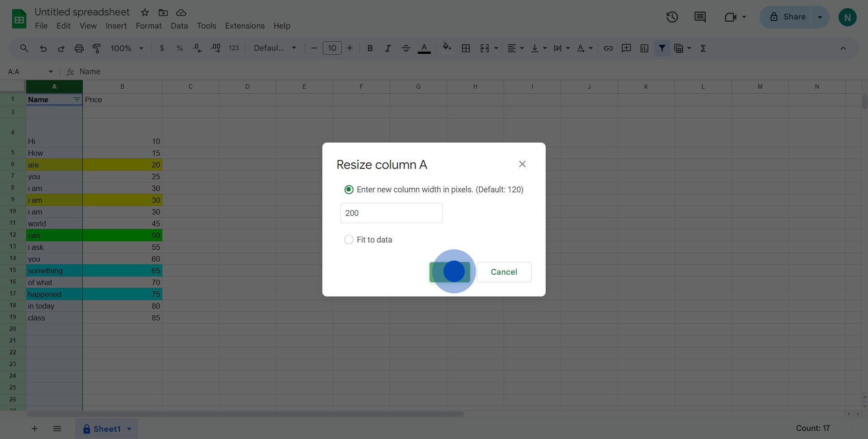Open the name box dropdown
The image size is (868, 439).
tap(51, 72)
